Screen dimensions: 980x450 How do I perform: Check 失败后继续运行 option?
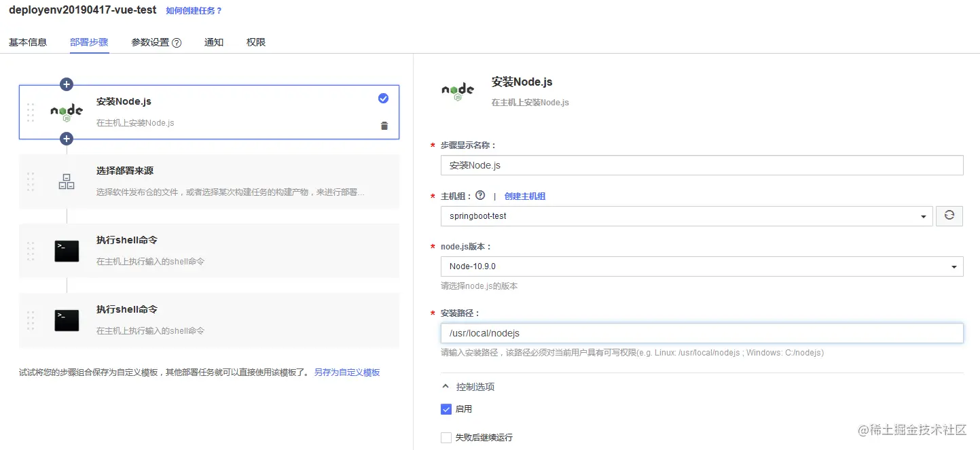[x=446, y=437]
